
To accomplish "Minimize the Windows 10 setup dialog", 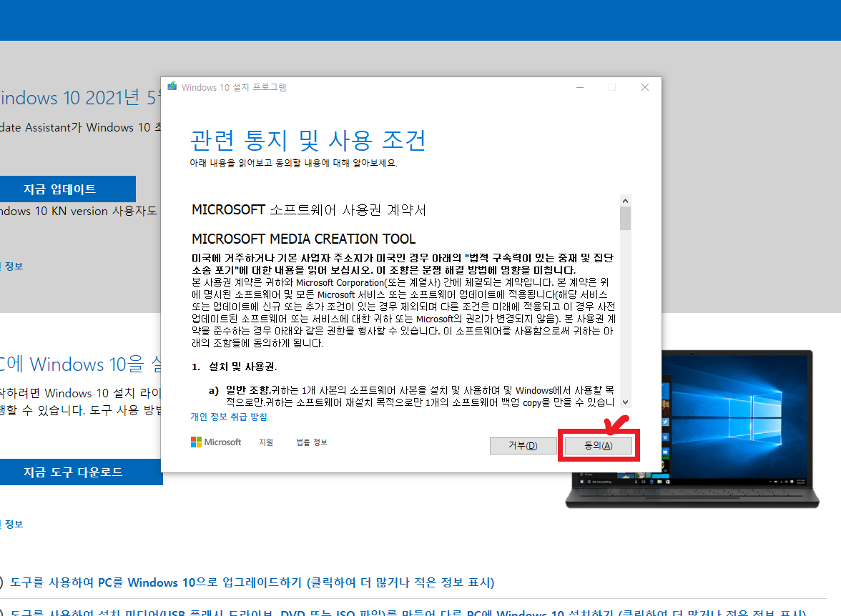I will coord(580,87).
